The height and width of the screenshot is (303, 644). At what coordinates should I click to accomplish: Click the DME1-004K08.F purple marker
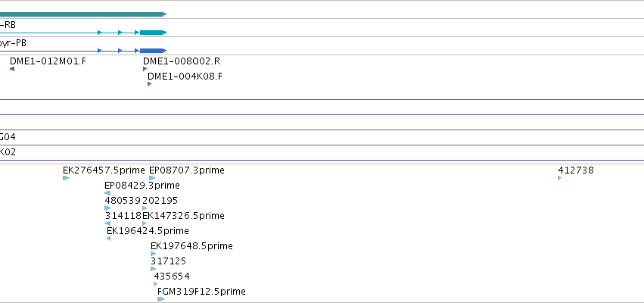(150, 84)
